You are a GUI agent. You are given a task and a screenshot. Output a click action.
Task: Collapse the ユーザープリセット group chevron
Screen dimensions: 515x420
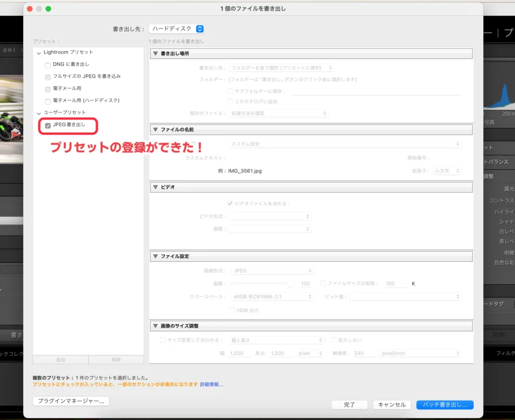(x=39, y=113)
